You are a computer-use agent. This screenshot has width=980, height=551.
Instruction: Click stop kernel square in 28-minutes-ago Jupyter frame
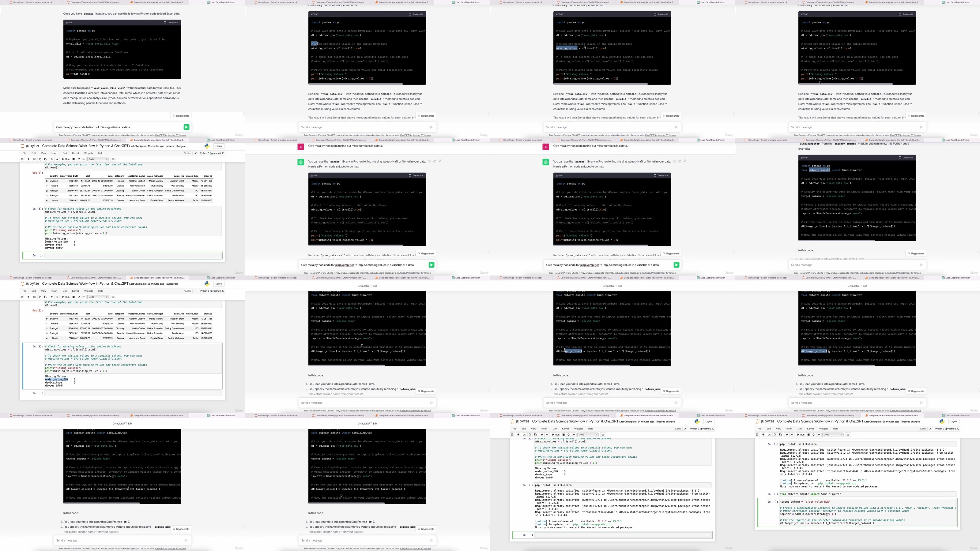(x=73, y=297)
